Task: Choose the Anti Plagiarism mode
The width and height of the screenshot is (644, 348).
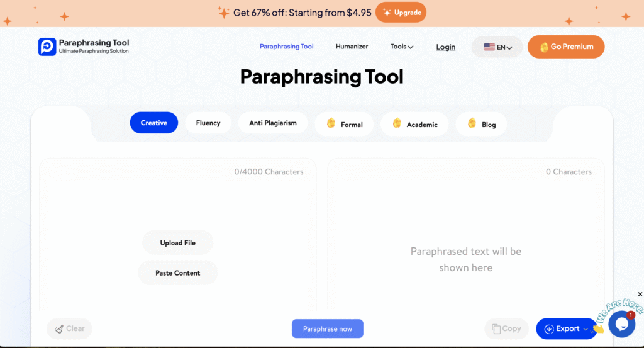Action: 272,123
